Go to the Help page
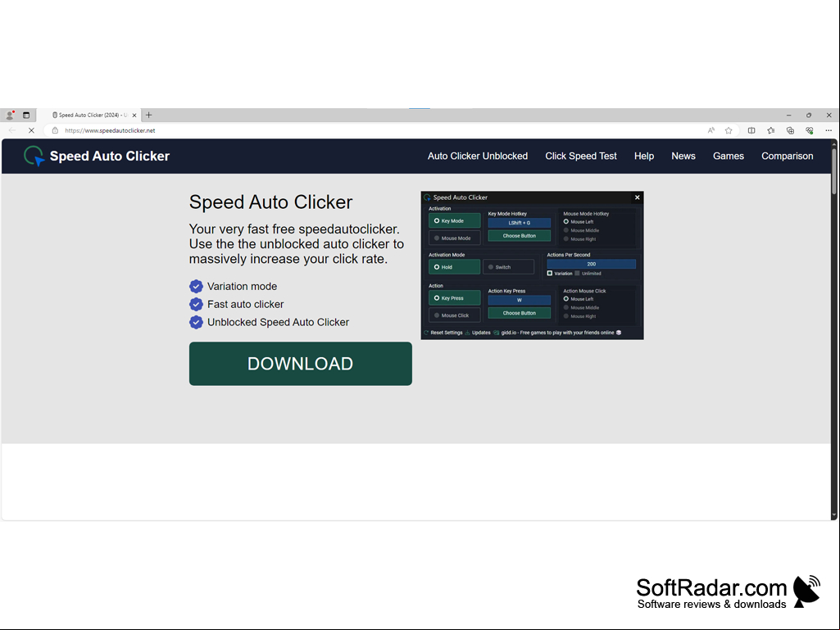Viewport: 840px width, 630px height. pyautogui.click(x=644, y=156)
